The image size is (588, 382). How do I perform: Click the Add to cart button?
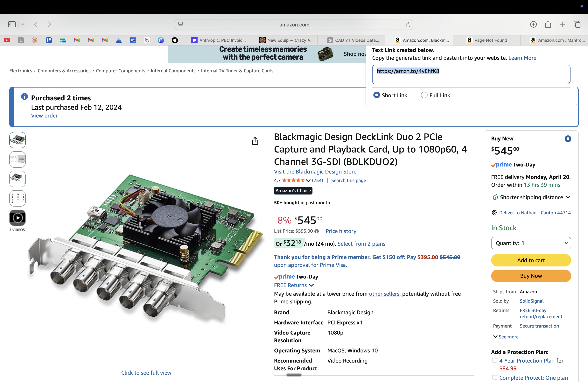(531, 260)
